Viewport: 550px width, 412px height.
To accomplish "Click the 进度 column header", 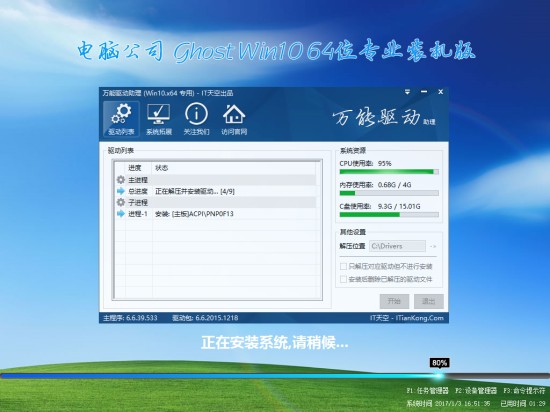I will tap(135, 168).
